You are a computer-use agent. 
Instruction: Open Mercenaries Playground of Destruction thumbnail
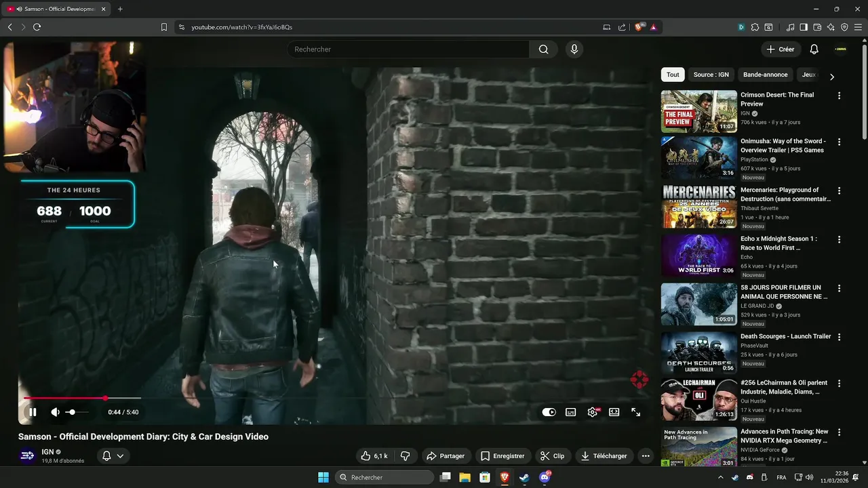point(699,207)
